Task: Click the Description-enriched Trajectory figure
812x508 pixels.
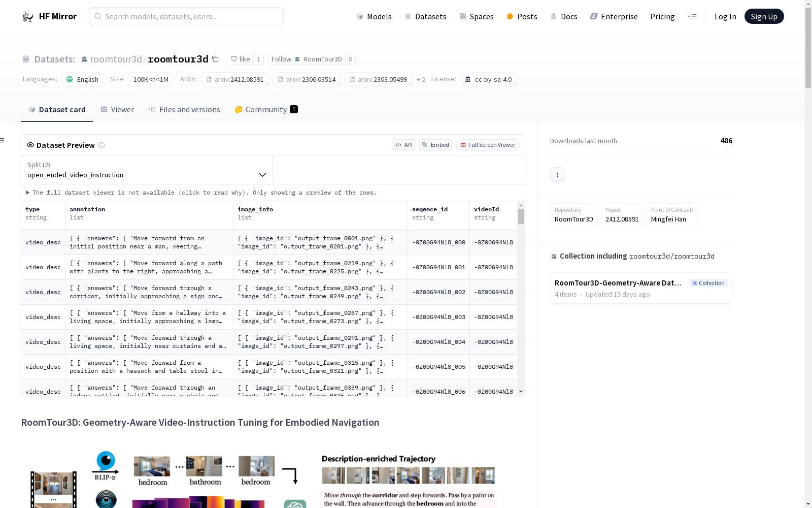Action: pyautogui.click(x=409, y=480)
